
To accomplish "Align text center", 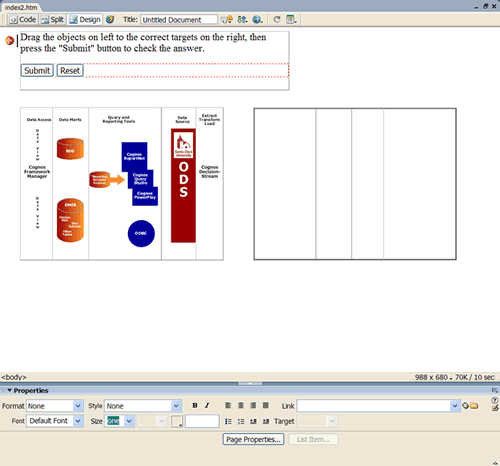I will [x=241, y=405].
